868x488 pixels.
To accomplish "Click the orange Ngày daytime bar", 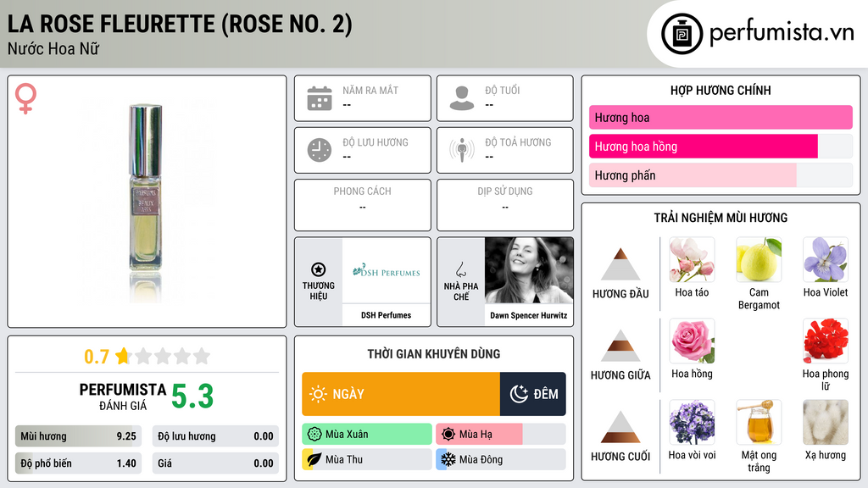I will tap(401, 394).
